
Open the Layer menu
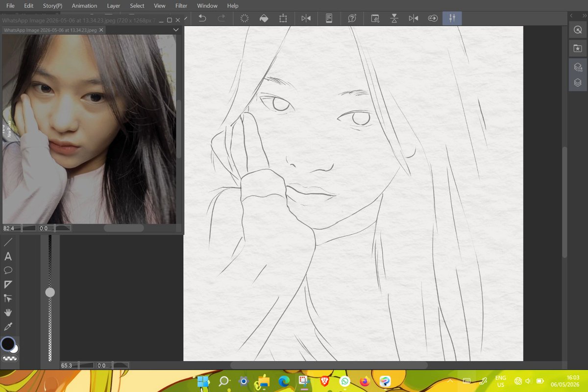[x=114, y=6]
